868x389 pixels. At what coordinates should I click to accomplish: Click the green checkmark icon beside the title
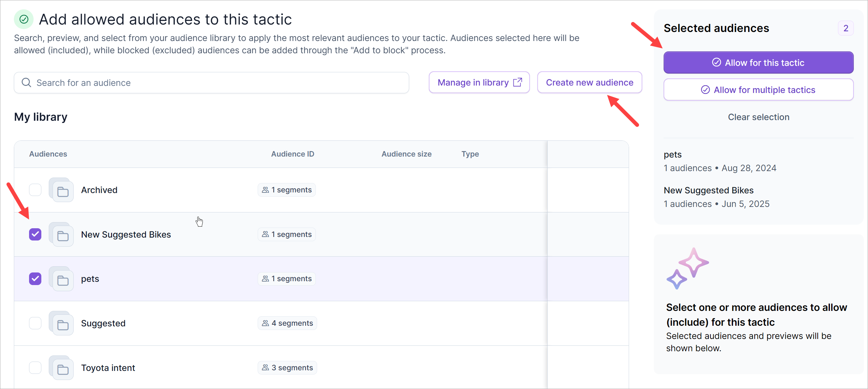pos(24,19)
